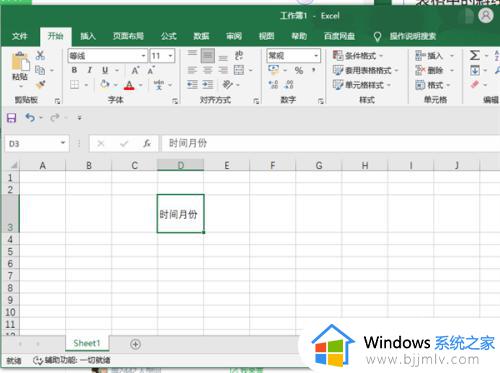Image resolution: width=500 pixels, height=373 pixels.
Task: Open the font size dropdown
Action: (x=170, y=56)
